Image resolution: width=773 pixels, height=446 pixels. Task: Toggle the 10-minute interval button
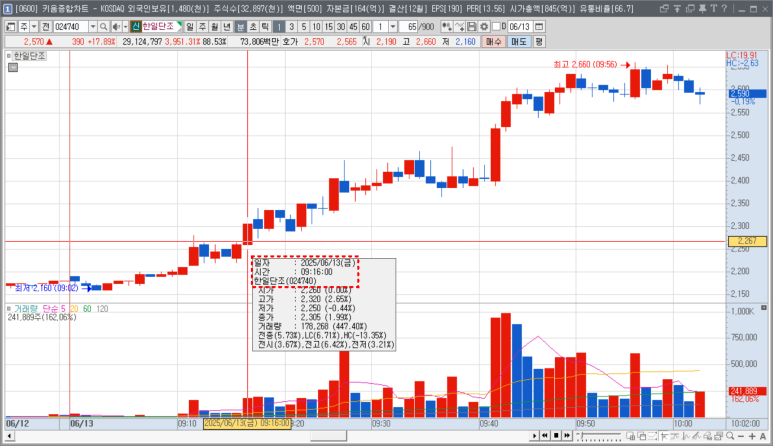[x=316, y=27]
